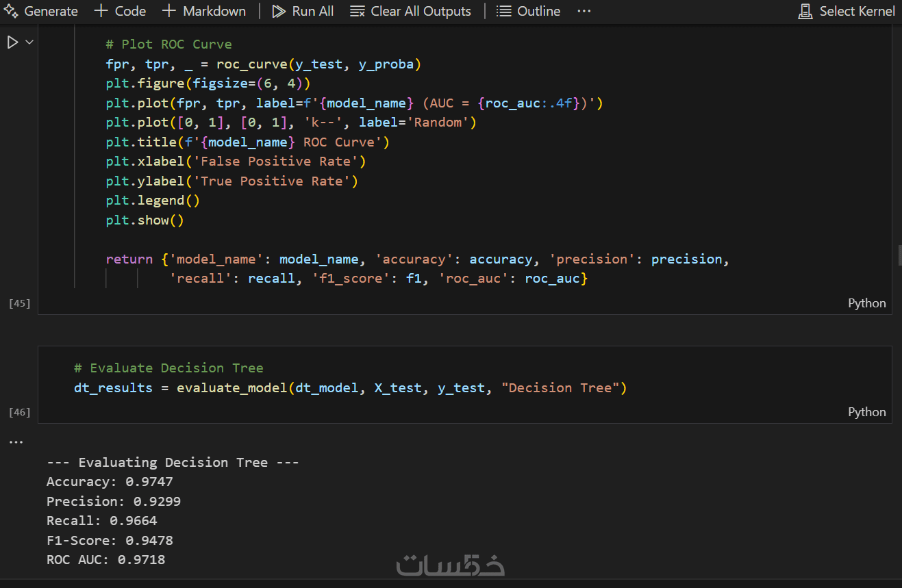This screenshot has height=588, width=902.
Task: Click the execution count label 45
Action: click(x=19, y=303)
